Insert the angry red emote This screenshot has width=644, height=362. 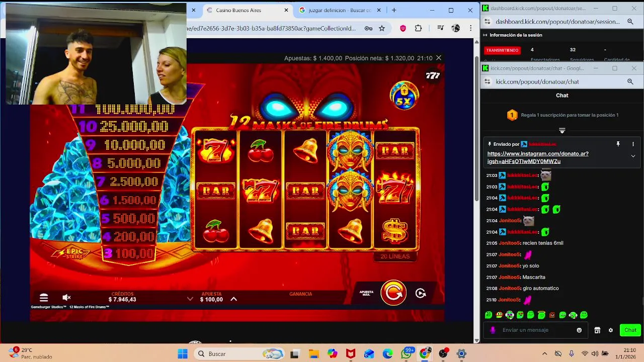click(552, 315)
